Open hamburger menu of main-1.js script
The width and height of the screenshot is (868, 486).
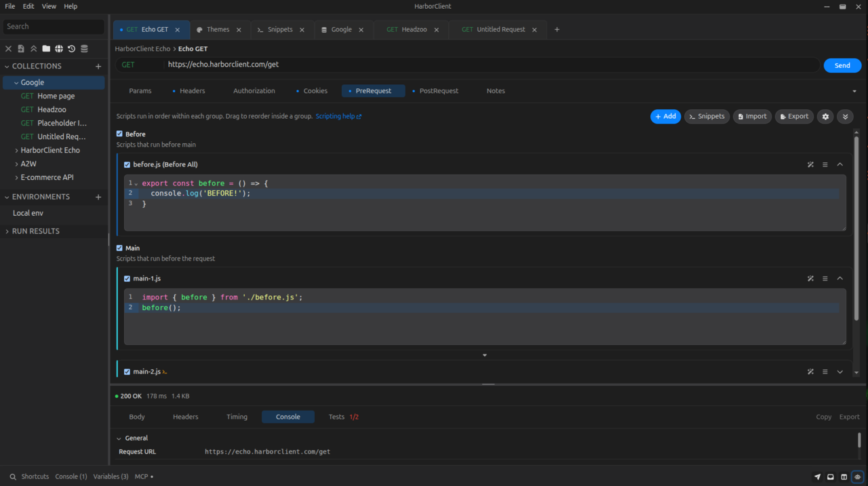point(825,279)
